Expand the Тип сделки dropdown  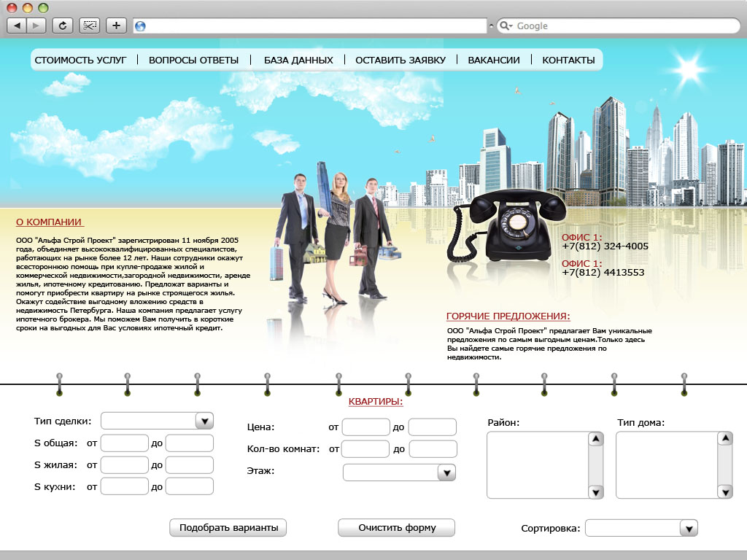pos(204,421)
